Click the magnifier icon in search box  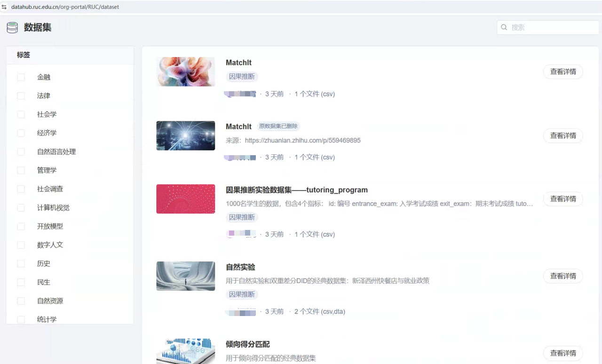504,27
